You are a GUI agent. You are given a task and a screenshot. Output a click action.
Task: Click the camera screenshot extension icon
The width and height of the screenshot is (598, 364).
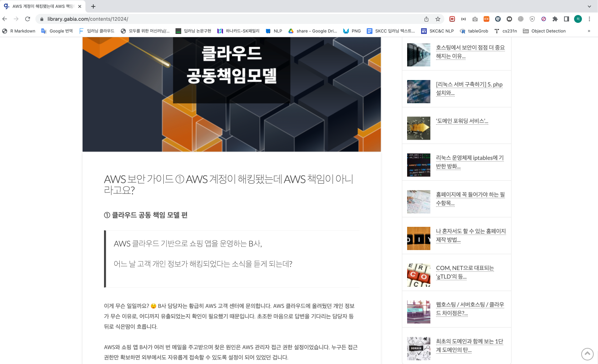pos(475,19)
